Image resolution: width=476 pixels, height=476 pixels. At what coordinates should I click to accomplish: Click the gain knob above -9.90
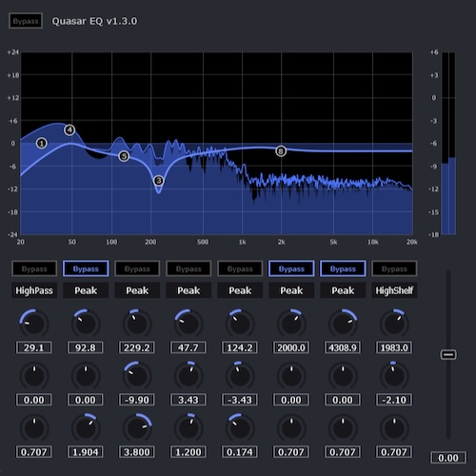point(137,376)
